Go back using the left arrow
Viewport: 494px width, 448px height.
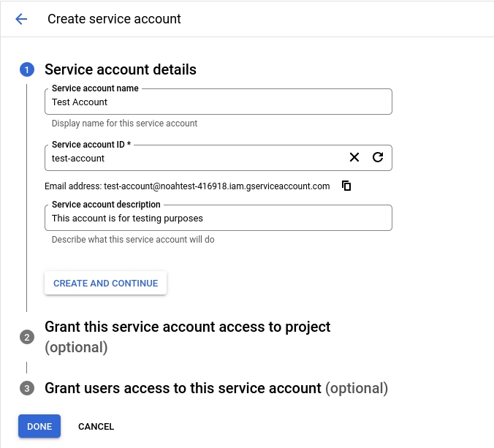coord(21,19)
